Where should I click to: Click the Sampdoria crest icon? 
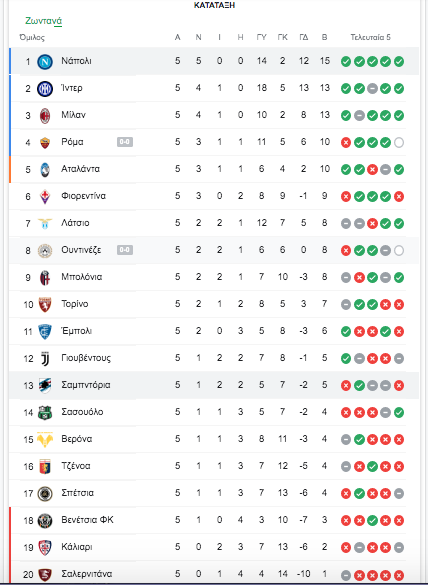45,385
